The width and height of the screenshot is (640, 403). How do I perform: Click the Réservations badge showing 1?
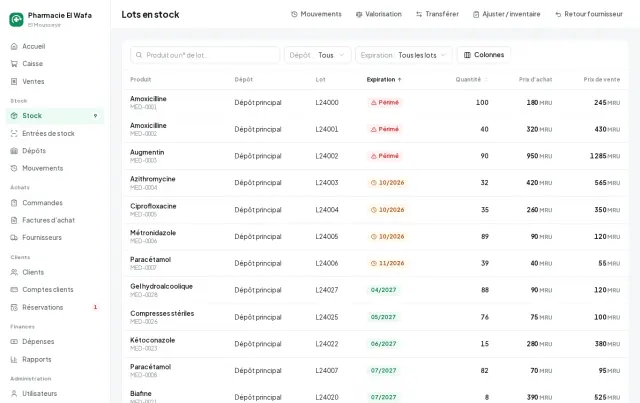point(95,307)
